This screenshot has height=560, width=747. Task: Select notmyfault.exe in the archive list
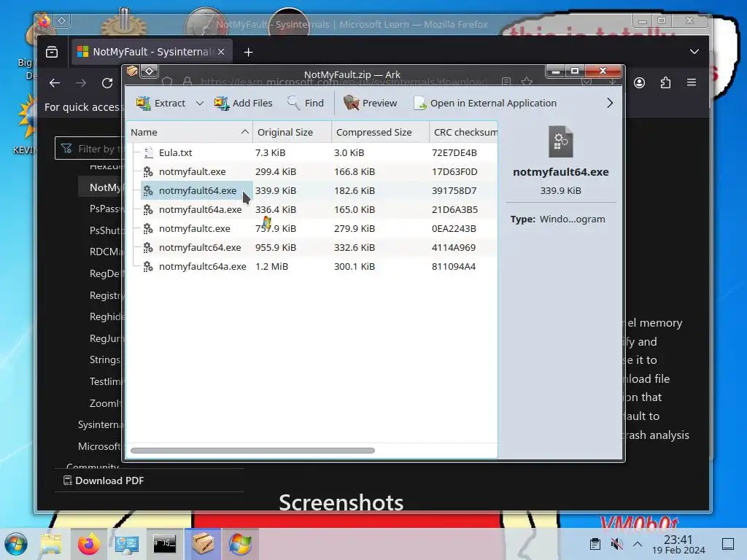(x=312, y=171)
